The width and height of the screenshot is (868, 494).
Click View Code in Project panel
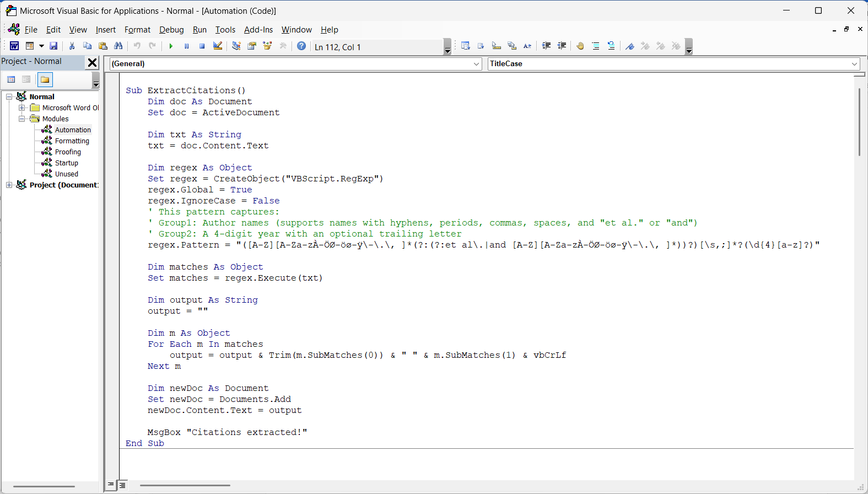click(x=11, y=79)
